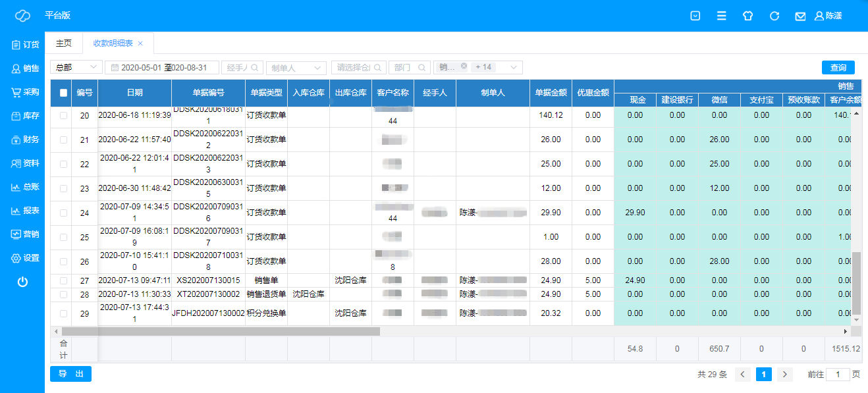Click the 查询 search button
The width and height of the screenshot is (868, 393).
pyautogui.click(x=838, y=67)
